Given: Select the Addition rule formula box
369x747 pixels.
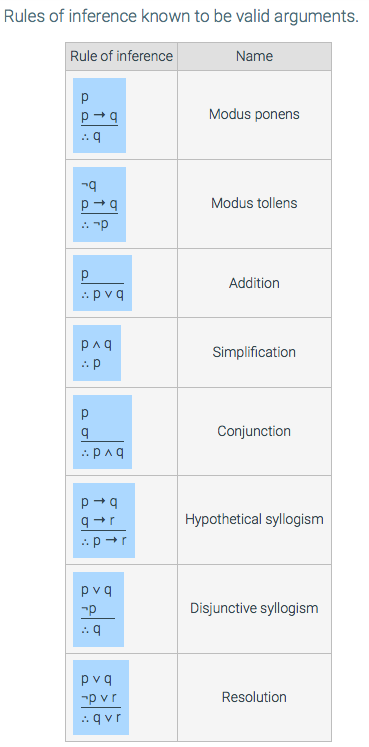Looking at the screenshot, I should pos(102,283).
